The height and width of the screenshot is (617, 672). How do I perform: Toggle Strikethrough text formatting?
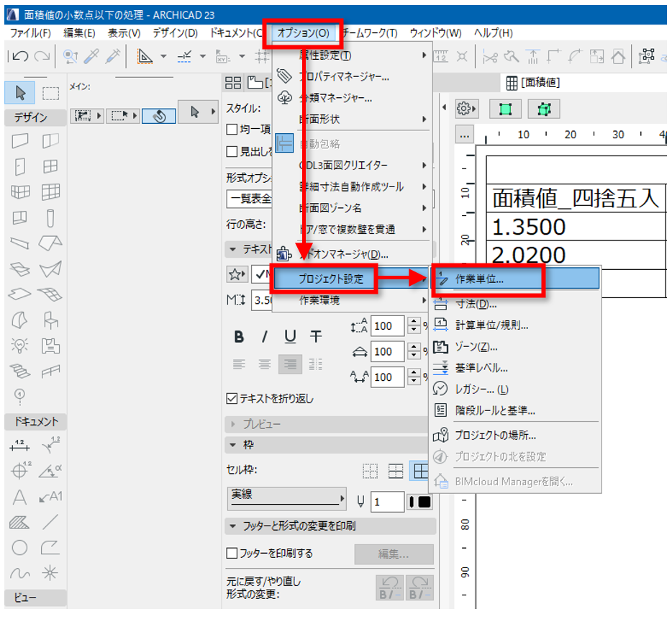pos(316,337)
